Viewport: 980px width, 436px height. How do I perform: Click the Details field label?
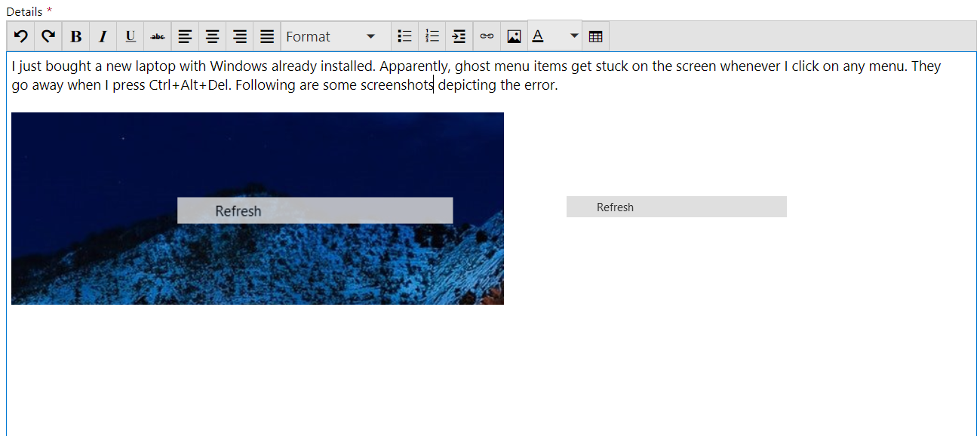(25, 11)
